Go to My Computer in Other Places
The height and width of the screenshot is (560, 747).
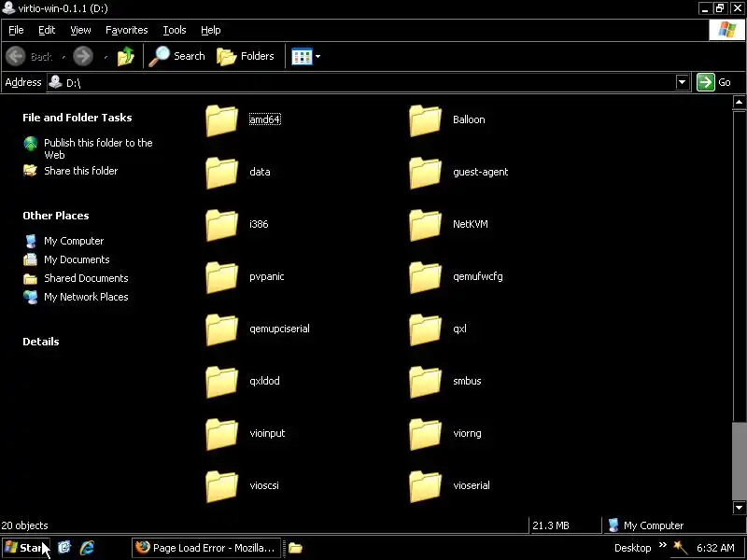click(74, 241)
